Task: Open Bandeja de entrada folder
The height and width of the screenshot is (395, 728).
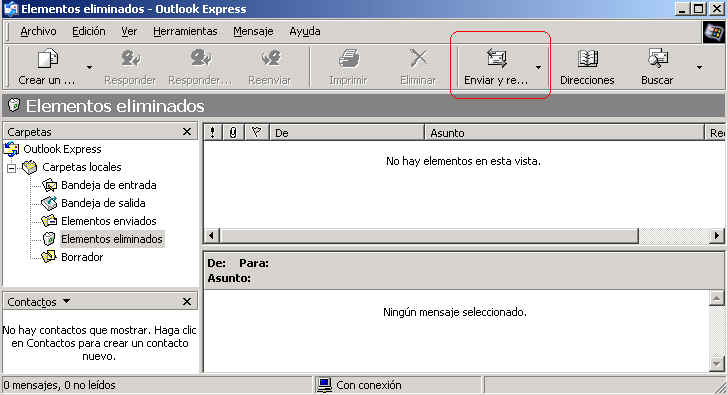Action: tap(109, 185)
